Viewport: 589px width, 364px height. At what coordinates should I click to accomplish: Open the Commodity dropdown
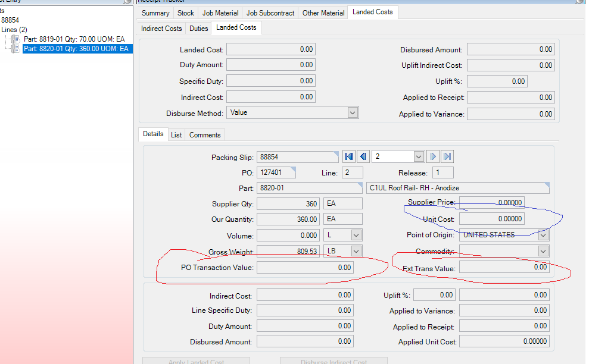click(x=543, y=251)
